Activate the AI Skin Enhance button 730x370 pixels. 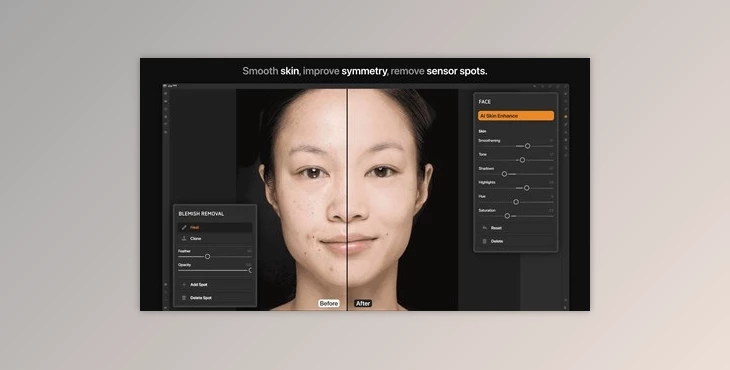(516, 116)
